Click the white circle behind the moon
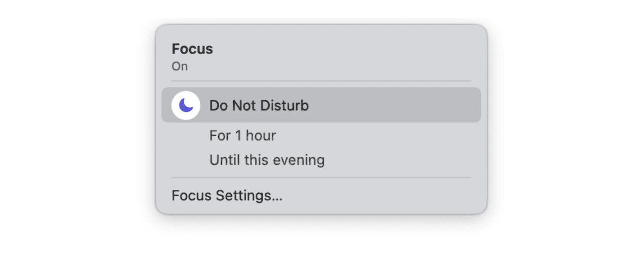 pos(186,105)
